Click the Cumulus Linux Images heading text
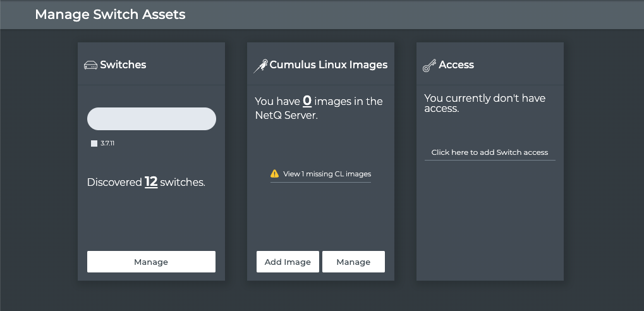The height and width of the screenshot is (311, 644). coord(329,65)
